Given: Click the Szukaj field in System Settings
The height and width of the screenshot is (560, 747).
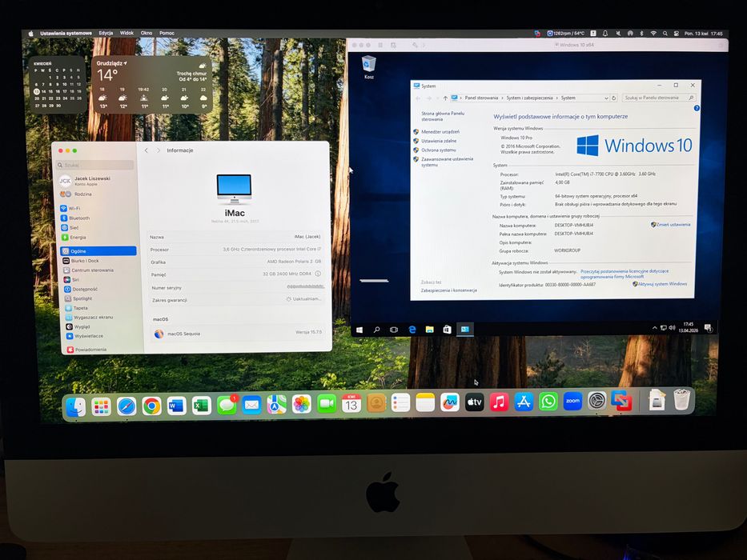Looking at the screenshot, I should coord(95,165).
